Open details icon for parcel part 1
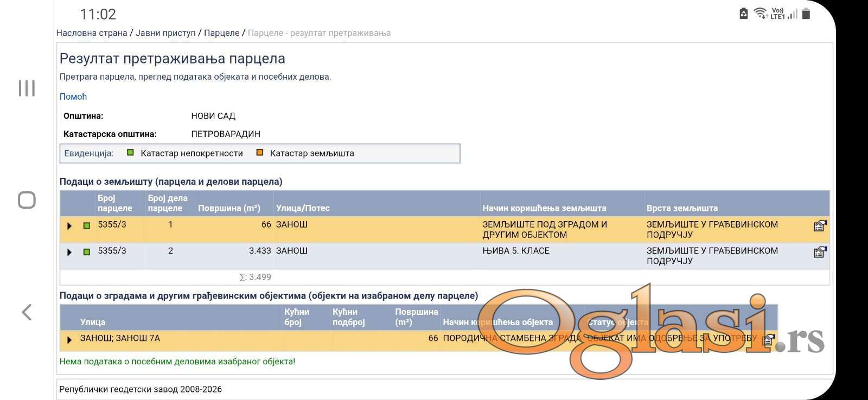 point(820,226)
